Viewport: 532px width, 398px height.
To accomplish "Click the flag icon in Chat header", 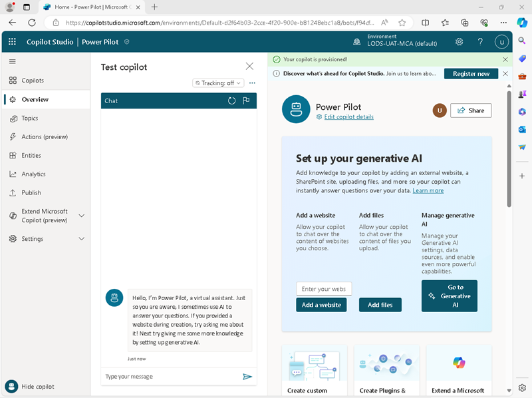I will pyautogui.click(x=246, y=100).
